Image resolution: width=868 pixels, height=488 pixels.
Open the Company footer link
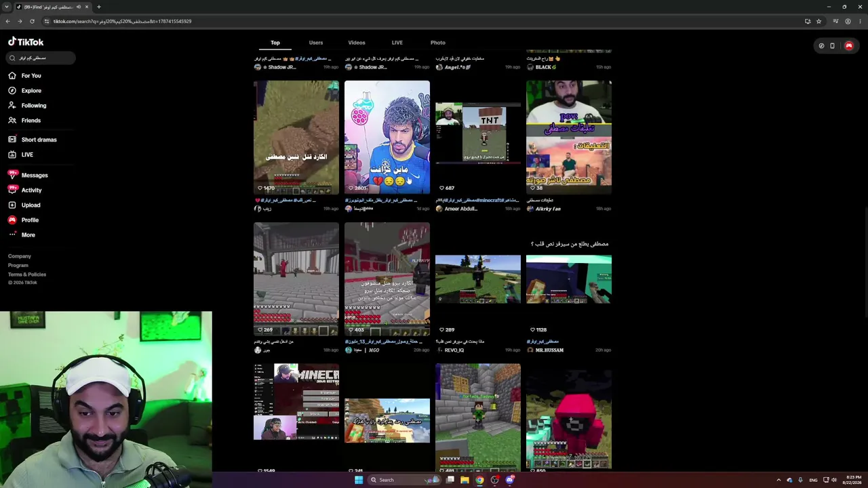coord(20,256)
